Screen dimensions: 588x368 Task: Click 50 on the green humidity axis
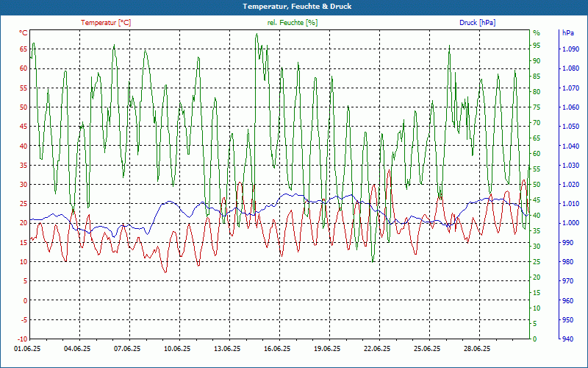pos(537,185)
